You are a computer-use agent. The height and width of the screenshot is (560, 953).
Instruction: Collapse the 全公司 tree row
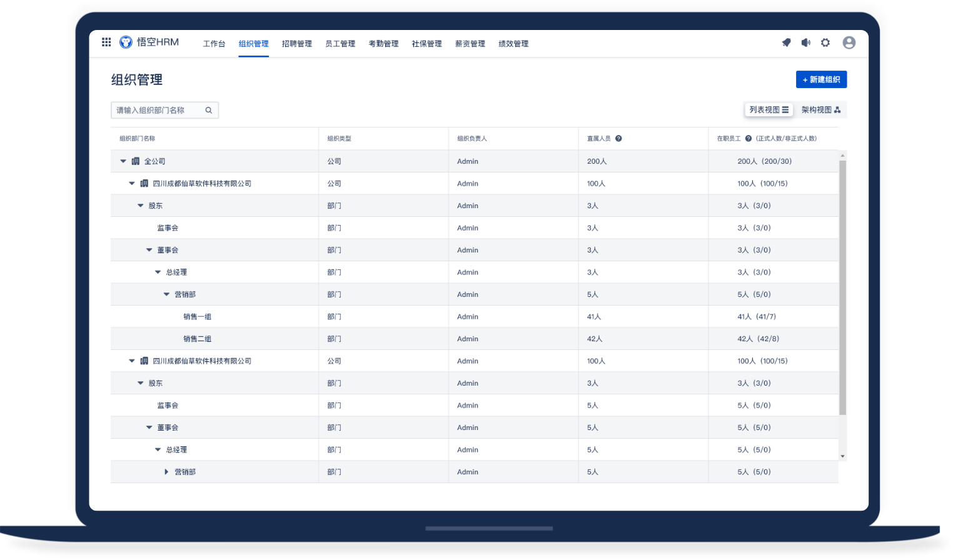coord(123,161)
